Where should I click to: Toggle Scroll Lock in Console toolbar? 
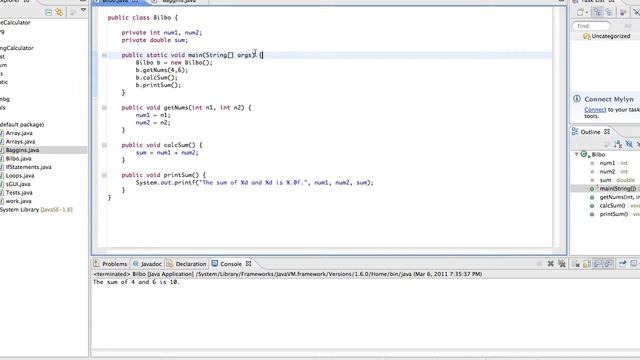[x=587, y=264]
